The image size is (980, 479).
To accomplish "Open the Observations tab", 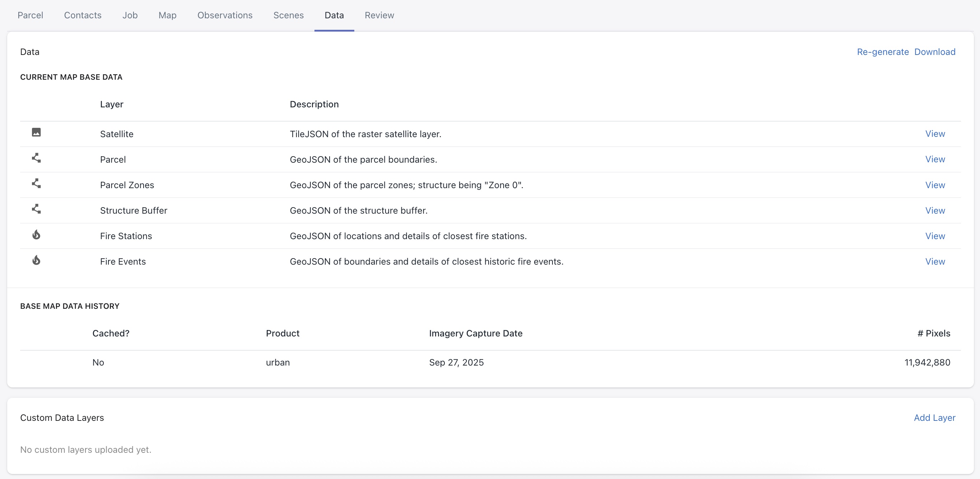I will [225, 15].
